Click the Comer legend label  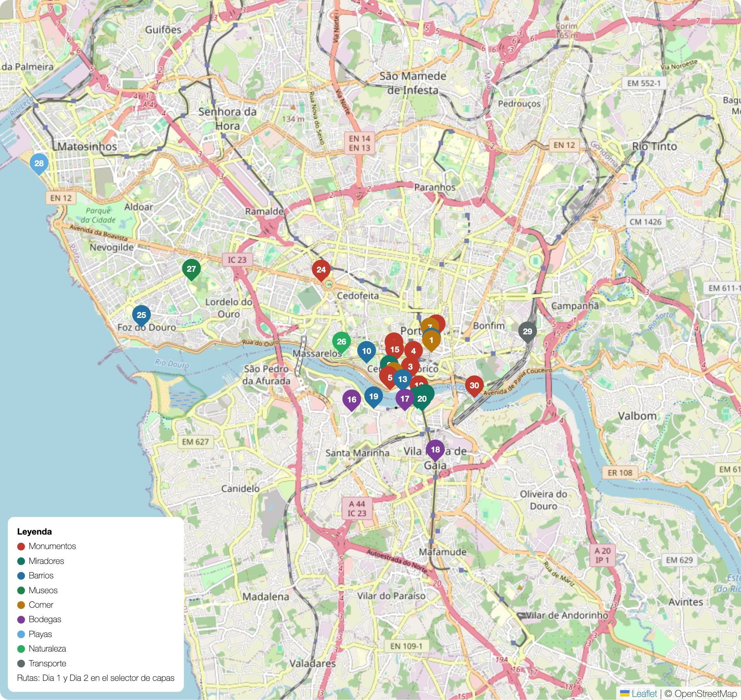click(x=41, y=605)
